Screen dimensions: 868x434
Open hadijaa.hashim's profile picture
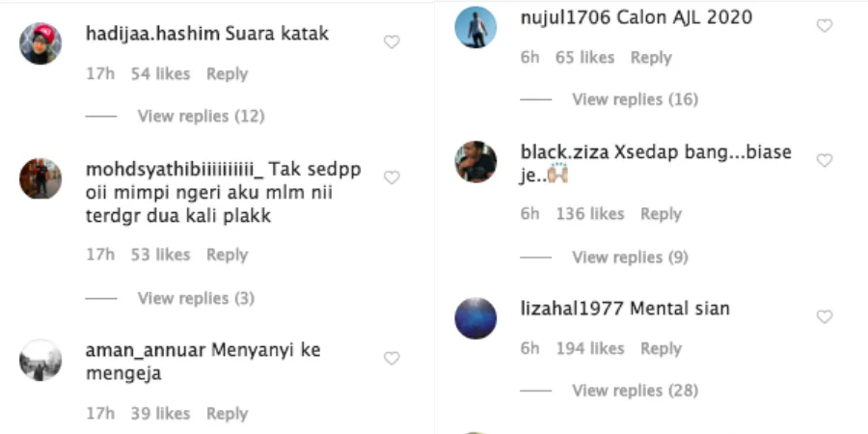41,43
